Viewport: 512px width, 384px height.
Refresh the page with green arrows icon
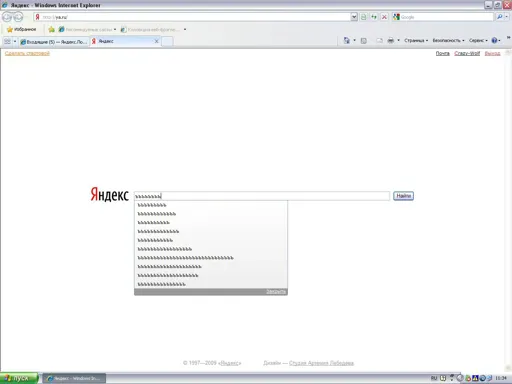(x=374, y=17)
